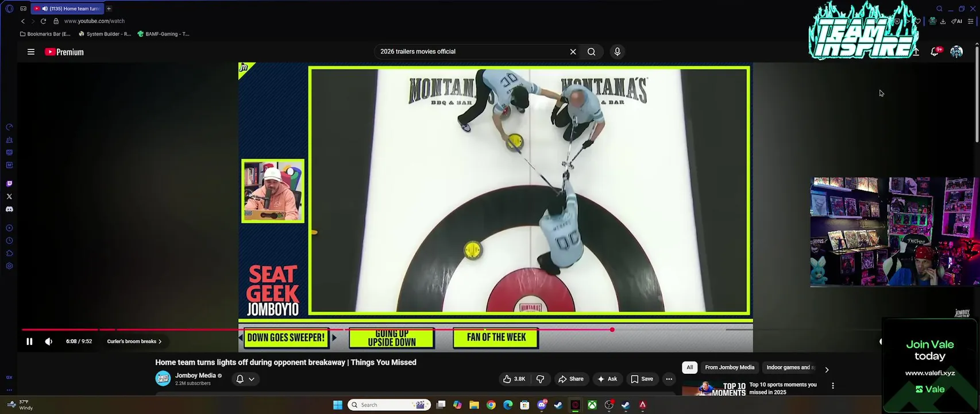Open the Jomboy Media channel avatar
Viewport: 980px width, 414px height.
(x=163, y=378)
